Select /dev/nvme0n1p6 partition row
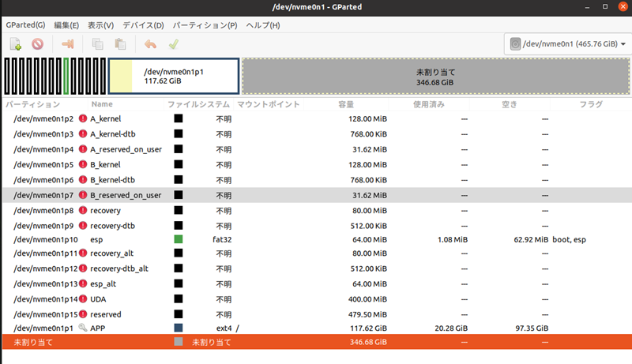The width and height of the screenshot is (632, 364). [317, 180]
